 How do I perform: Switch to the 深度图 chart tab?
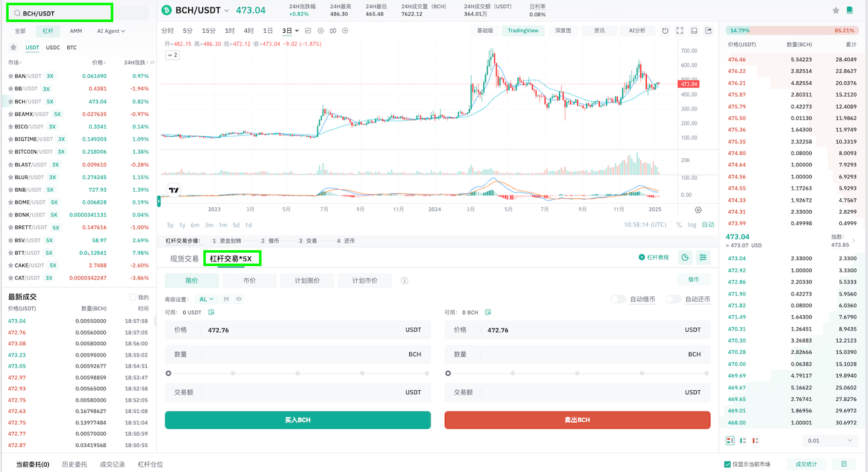point(563,29)
